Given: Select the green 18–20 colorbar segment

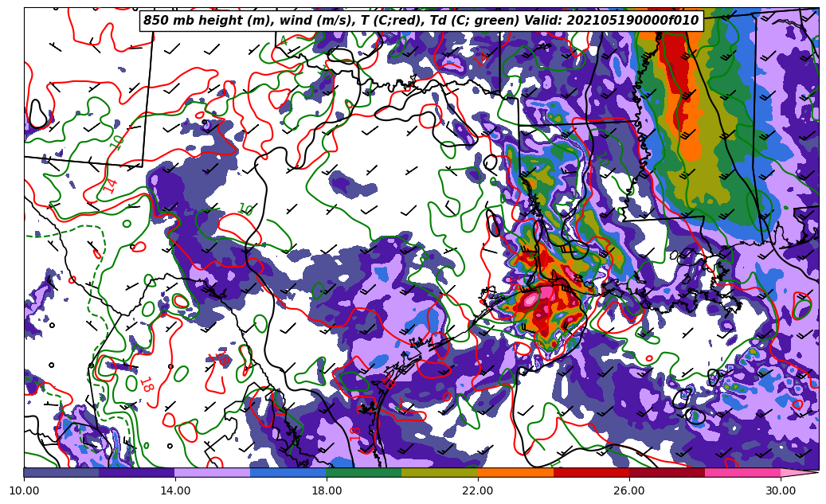Looking at the screenshot, I should [364, 472].
